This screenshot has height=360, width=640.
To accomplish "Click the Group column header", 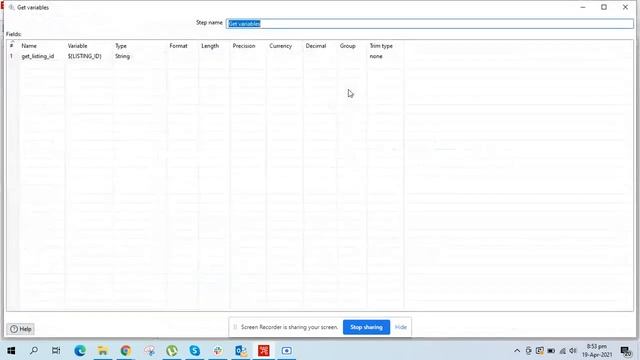I will (x=348, y=46).
